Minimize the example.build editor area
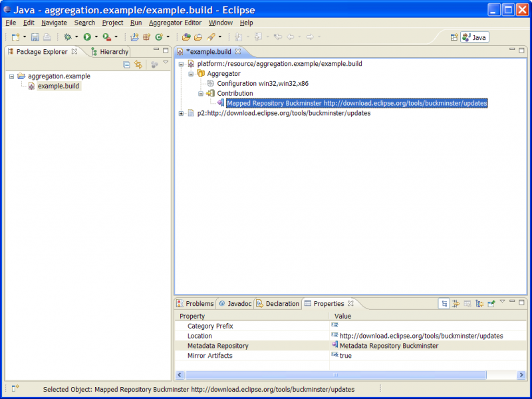The width and height of the screenshot is (532, 399). pos(512,50)
